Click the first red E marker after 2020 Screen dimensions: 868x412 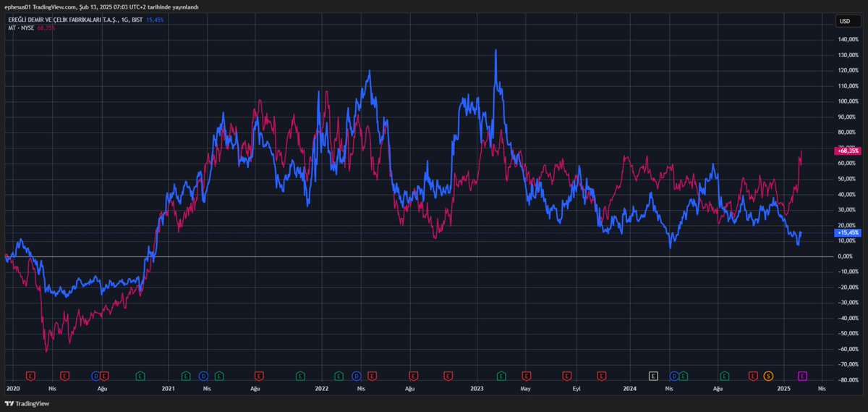[30, 376]
